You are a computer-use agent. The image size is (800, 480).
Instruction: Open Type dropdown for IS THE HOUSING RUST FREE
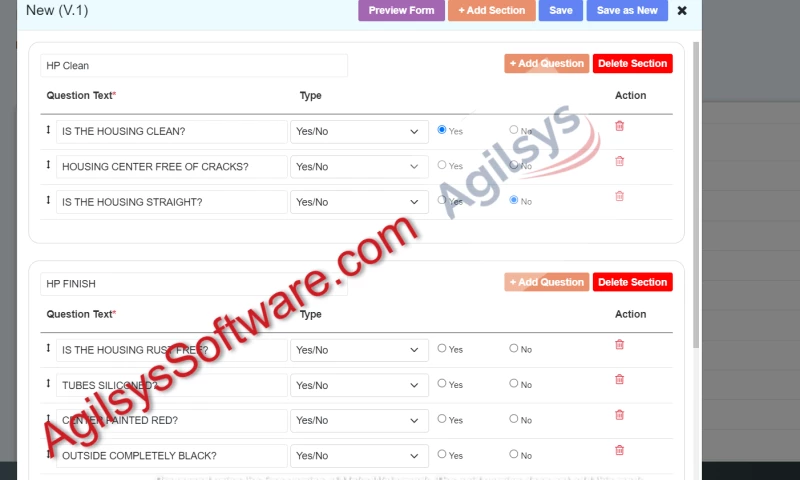[359, 350]
